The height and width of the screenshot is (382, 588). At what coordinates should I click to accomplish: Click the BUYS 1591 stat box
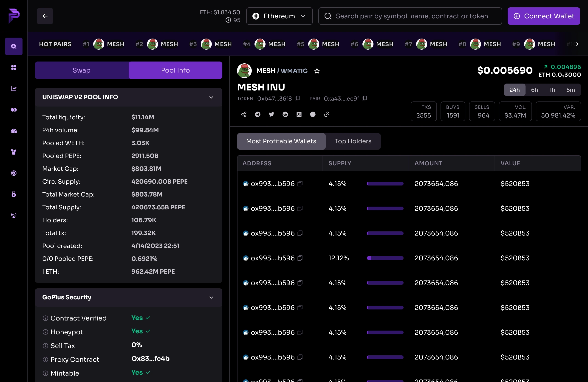tap(453, 111)
